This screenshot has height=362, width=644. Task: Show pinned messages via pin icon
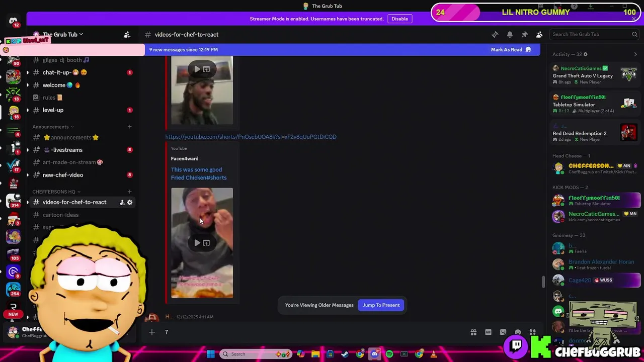(x=524, y=34)
